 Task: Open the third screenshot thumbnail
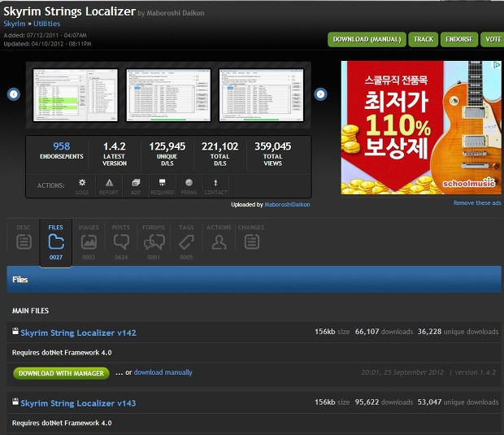(261, 95)
